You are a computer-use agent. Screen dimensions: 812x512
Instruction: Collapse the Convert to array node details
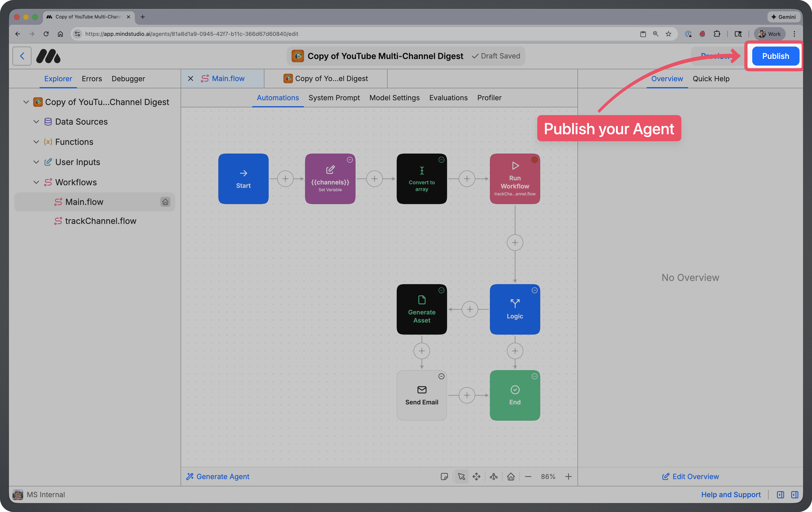tap(441, 160)
